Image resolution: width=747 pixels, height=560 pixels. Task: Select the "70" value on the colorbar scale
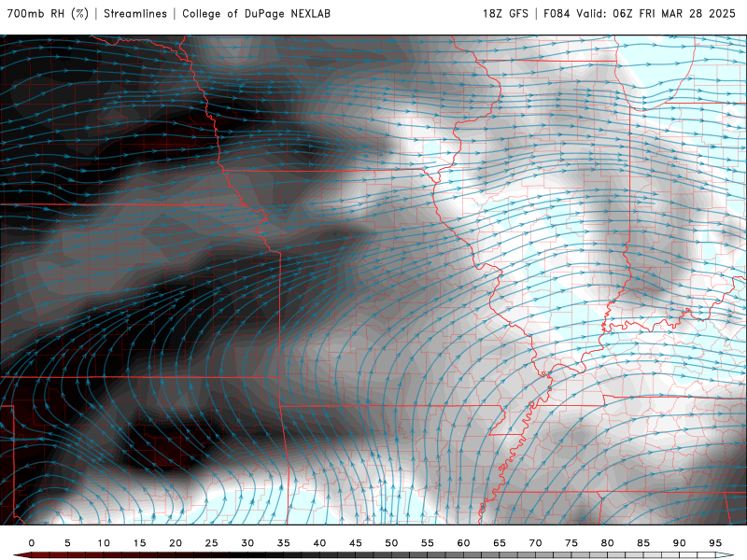[x=535, y=543]
